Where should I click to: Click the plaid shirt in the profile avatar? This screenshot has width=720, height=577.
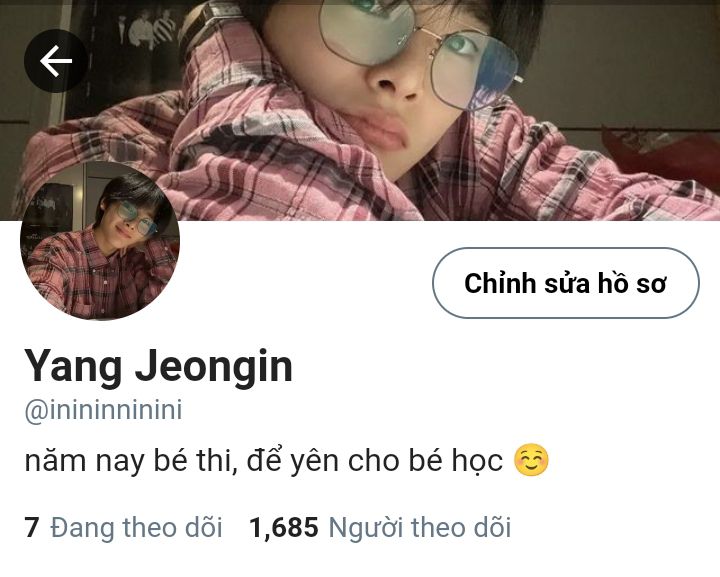99,275
